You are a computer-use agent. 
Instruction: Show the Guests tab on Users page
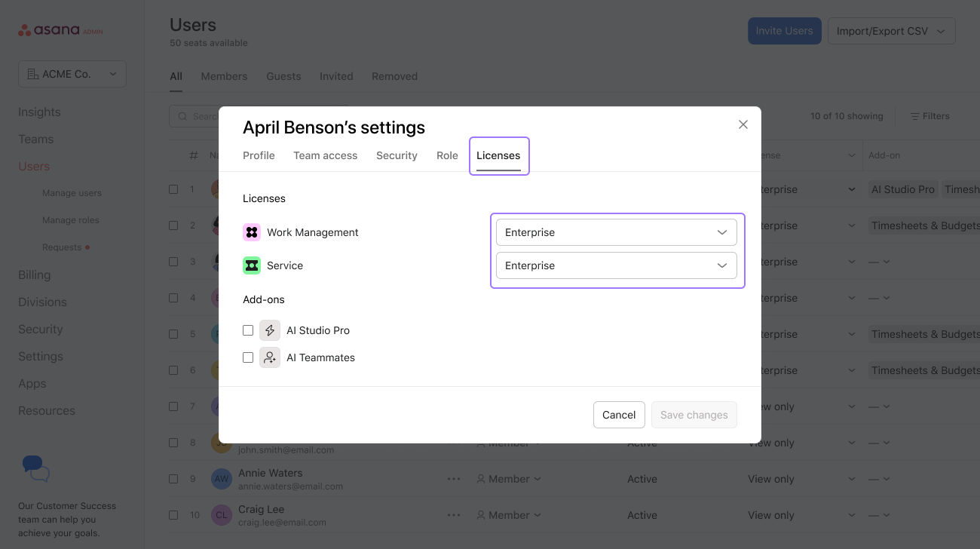(283, 76)
